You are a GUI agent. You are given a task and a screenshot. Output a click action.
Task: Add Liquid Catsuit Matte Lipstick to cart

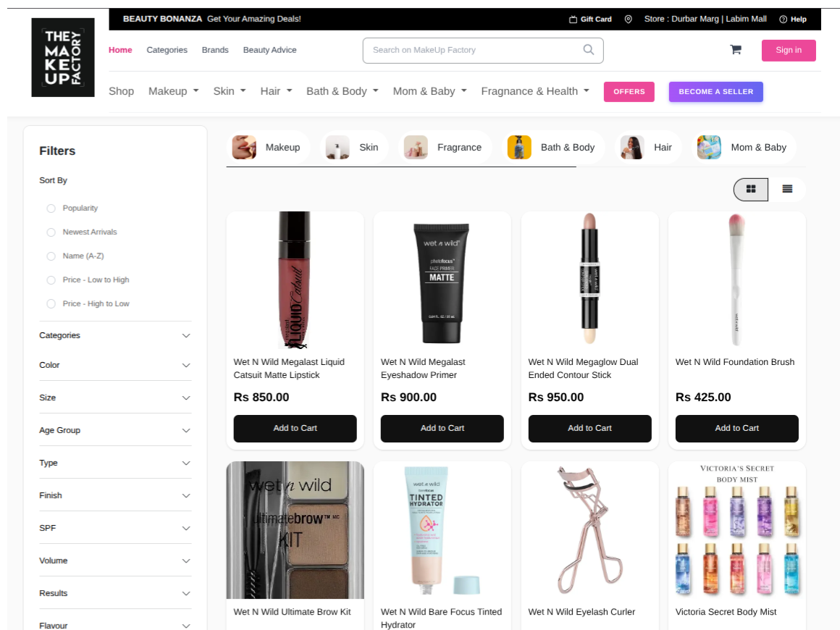295,429
